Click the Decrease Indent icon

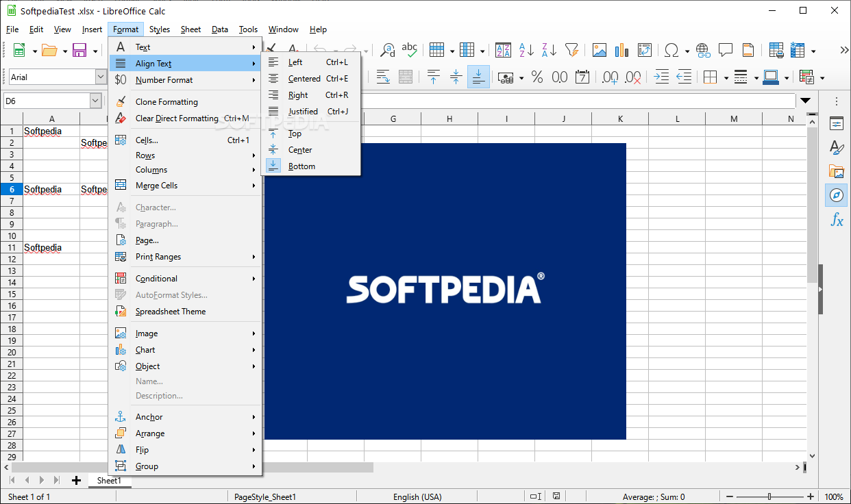click(x=684, y=77)
